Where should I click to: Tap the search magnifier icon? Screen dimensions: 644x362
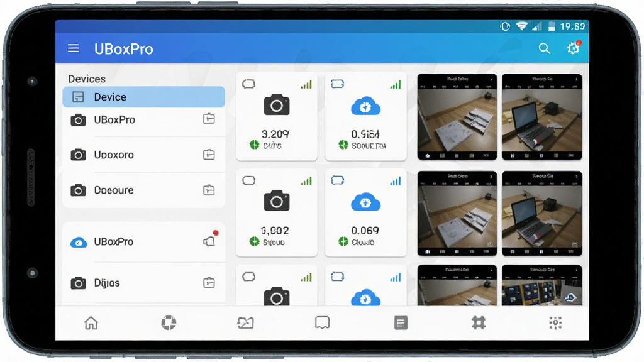(544, 48)
